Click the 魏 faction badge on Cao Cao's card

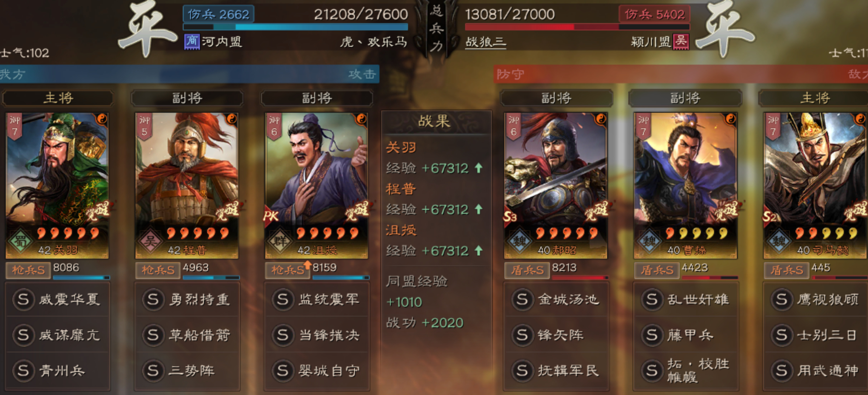click(649, 241)
